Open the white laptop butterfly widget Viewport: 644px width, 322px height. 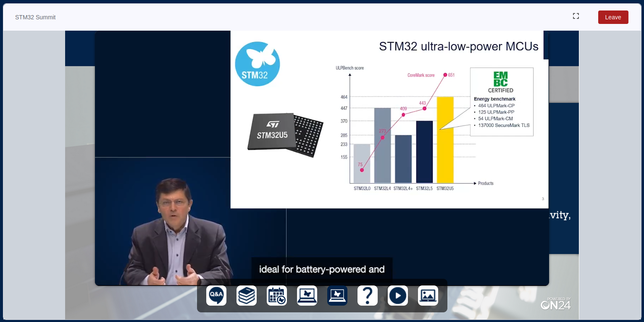[307, 296]
